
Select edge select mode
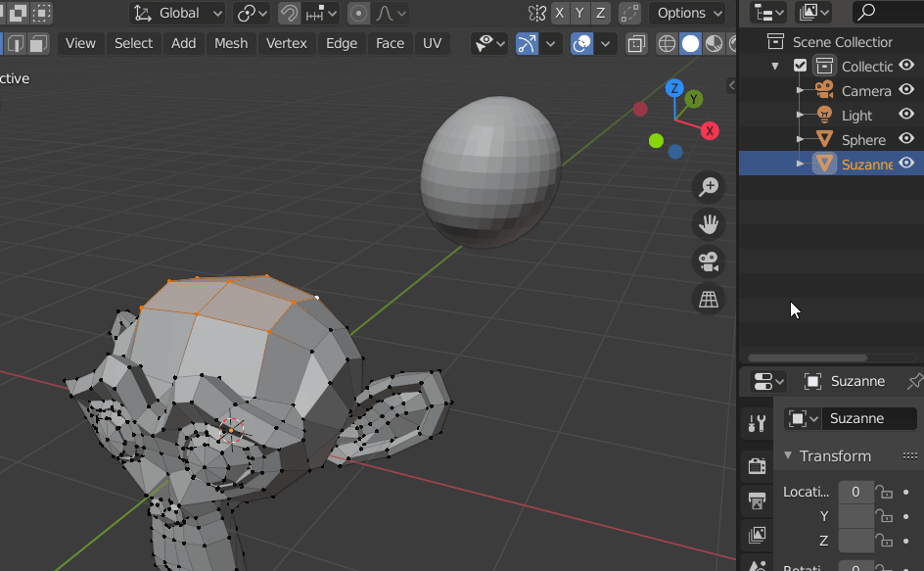16,44
